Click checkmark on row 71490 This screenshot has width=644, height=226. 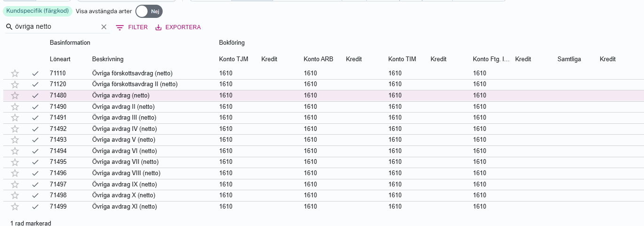(x=35, y=107)
